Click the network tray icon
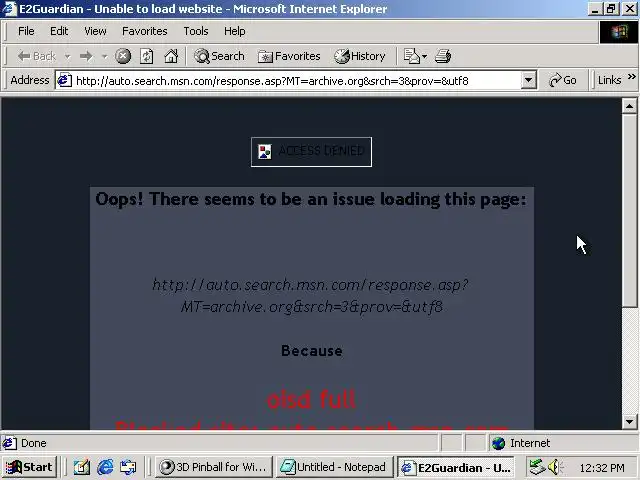Screen dimensions: 640x480 (x=537, y=467)
